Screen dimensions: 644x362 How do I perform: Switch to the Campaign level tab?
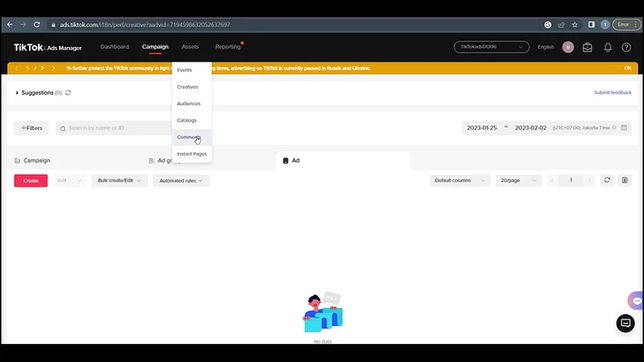36,160
